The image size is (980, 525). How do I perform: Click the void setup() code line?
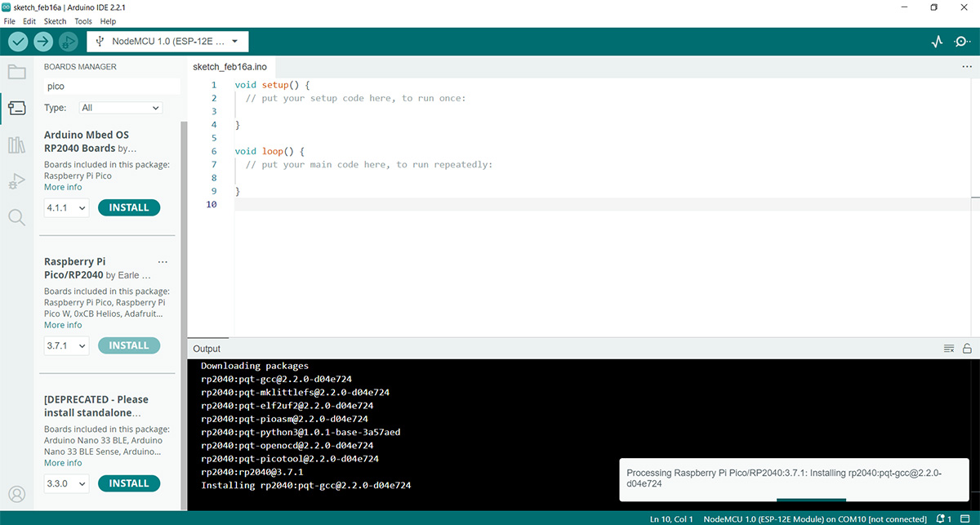coord(272,85)
